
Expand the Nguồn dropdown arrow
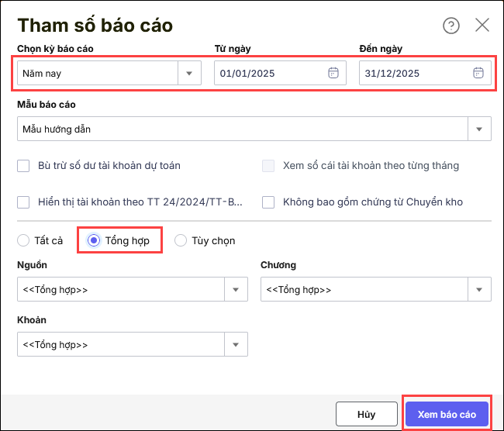click(236, 290)
